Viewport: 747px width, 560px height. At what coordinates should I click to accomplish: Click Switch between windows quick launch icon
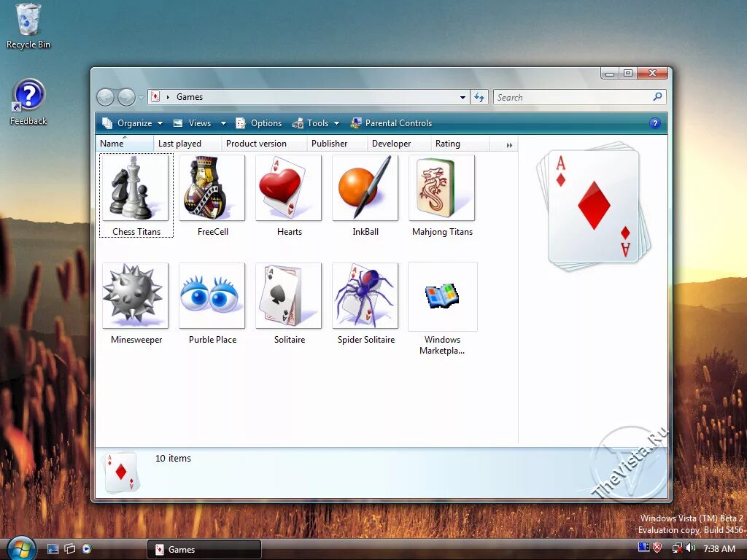[x=69, y=549]
